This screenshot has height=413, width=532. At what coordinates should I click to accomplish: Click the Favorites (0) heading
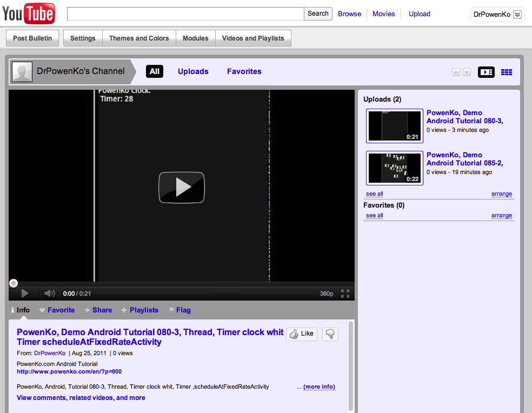coord(384,205)
